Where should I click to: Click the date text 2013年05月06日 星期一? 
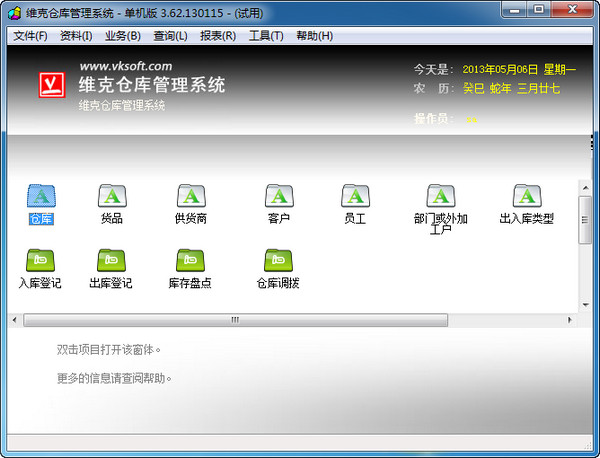pos(519,70)
